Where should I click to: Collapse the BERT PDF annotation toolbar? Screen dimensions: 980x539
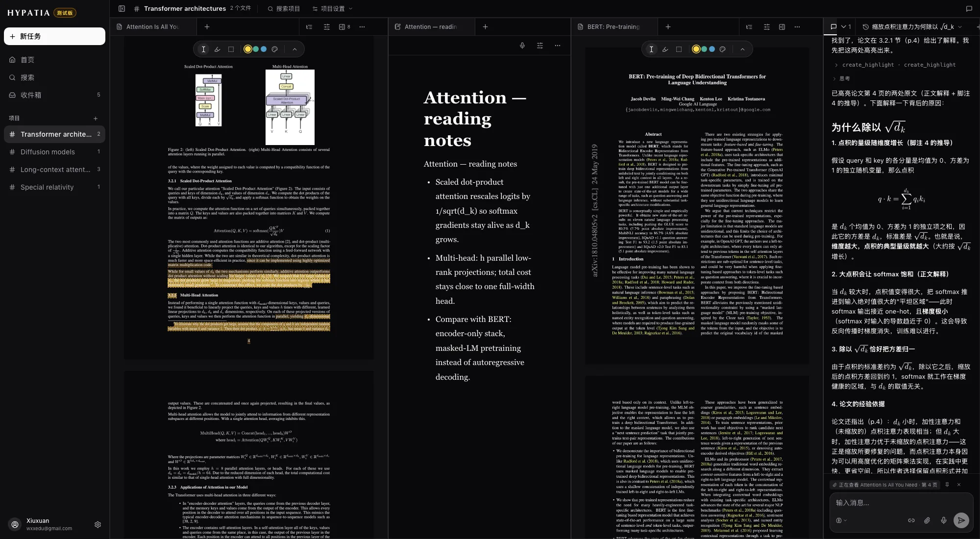tap(742, 49)
